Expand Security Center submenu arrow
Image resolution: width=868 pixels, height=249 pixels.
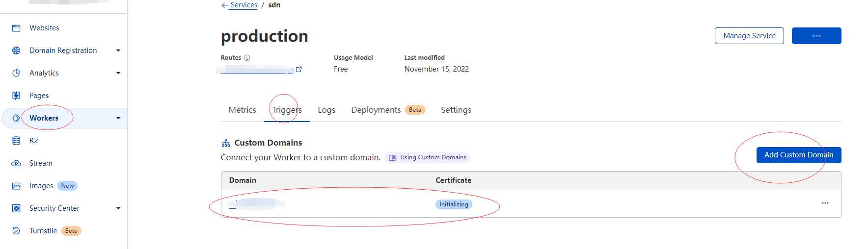[x=118, y=208]
